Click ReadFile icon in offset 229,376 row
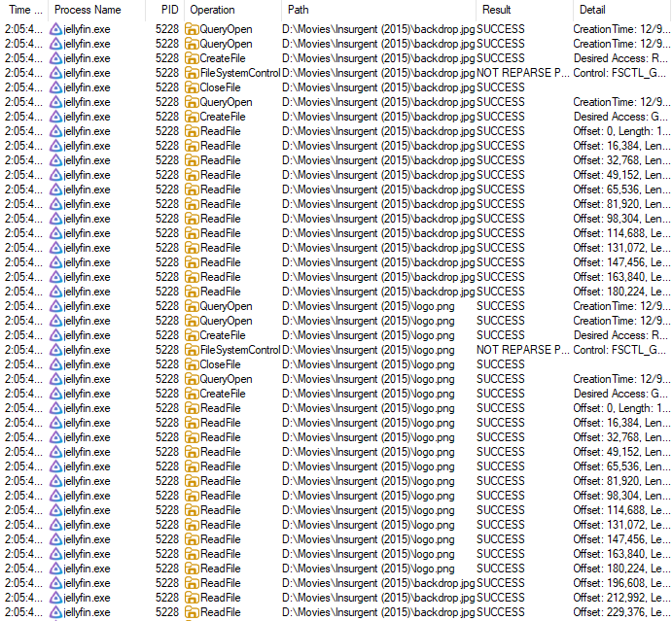 (192, 612)
